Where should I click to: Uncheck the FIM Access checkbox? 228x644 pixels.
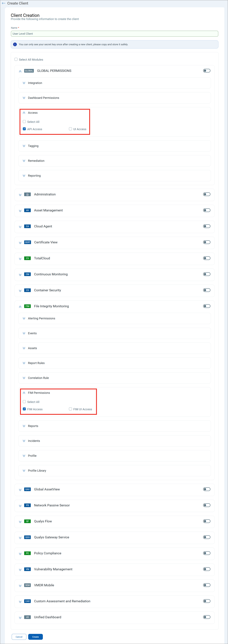point(24,409)
